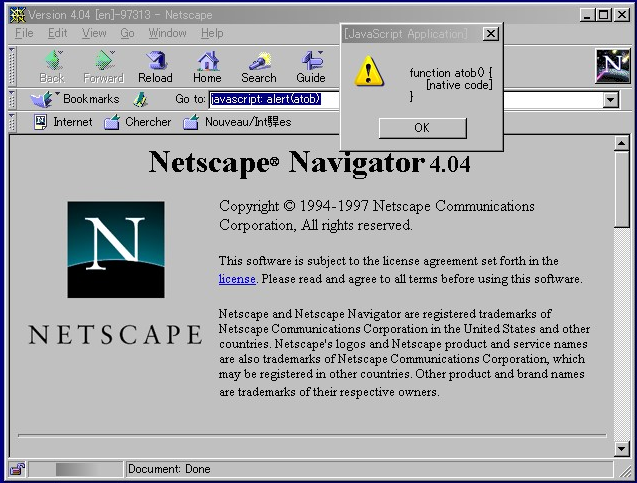
Task: Click the security lock status icon
Action: [17, 469]
